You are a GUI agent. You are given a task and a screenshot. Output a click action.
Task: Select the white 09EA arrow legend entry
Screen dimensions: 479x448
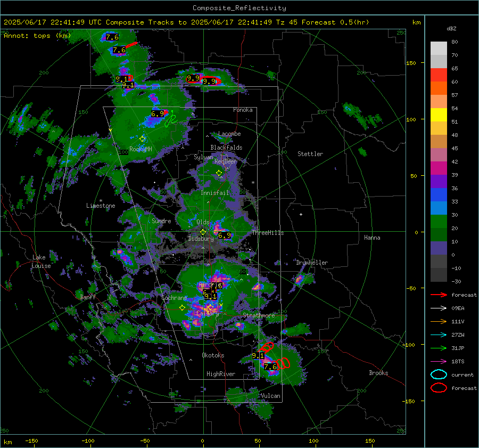(439, 308)
